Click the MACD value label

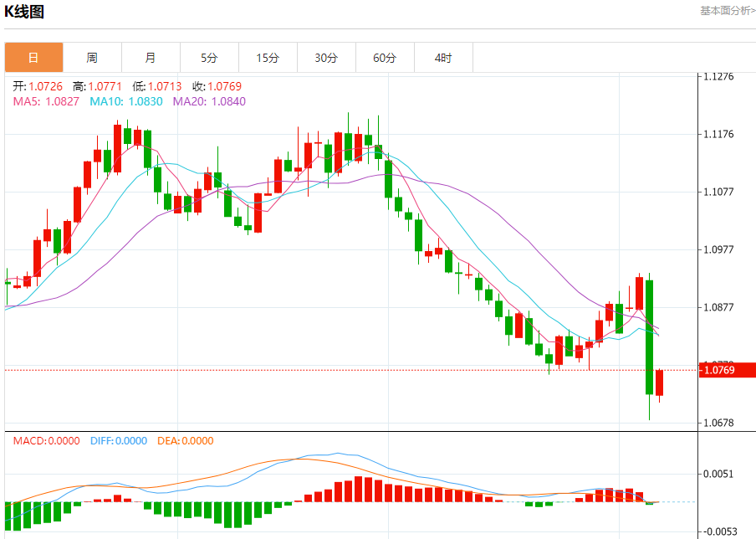pyautogui.click(x=46, y=440)
